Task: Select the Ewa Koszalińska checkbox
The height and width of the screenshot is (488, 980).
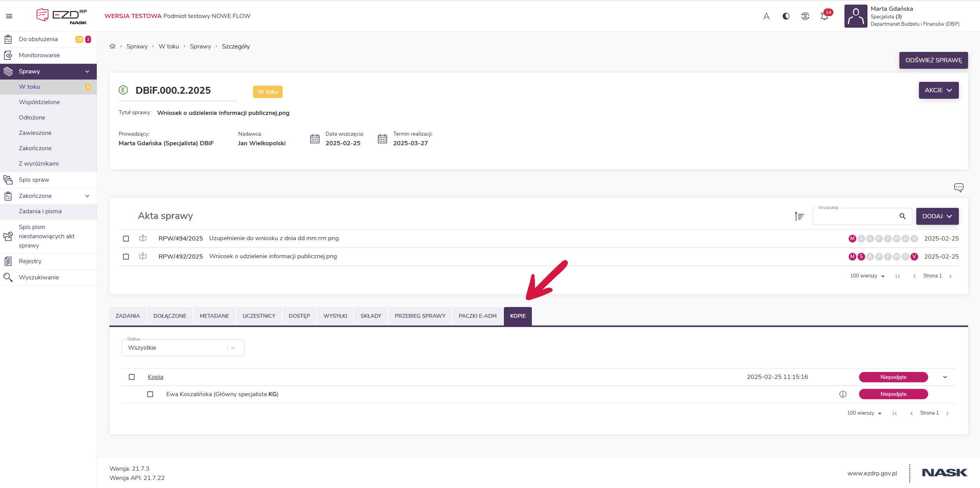Action: (x=150, y=394)
